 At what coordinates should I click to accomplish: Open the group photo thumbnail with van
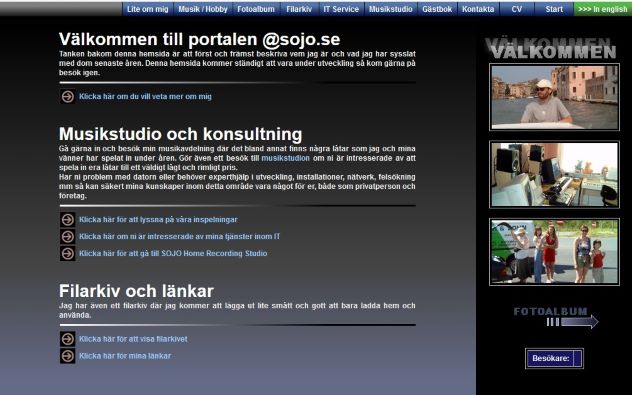coord(554,252)
